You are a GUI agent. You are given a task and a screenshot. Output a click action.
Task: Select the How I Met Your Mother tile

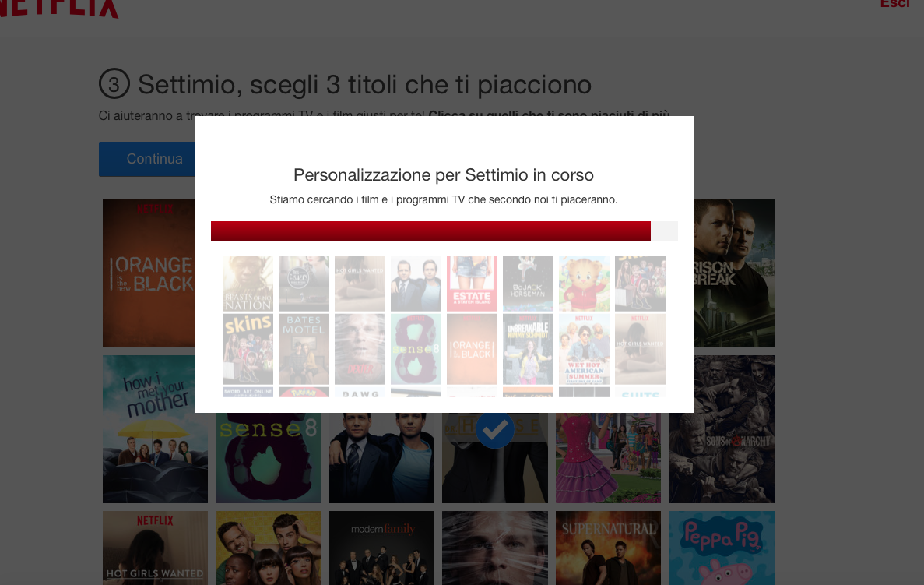(x=155, y=428)
